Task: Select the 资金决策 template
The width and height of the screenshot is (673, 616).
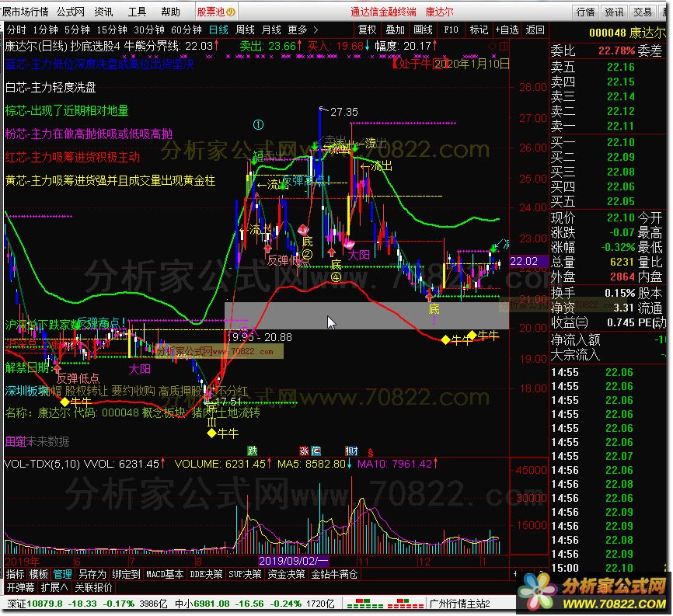Action: coord(286,574)
